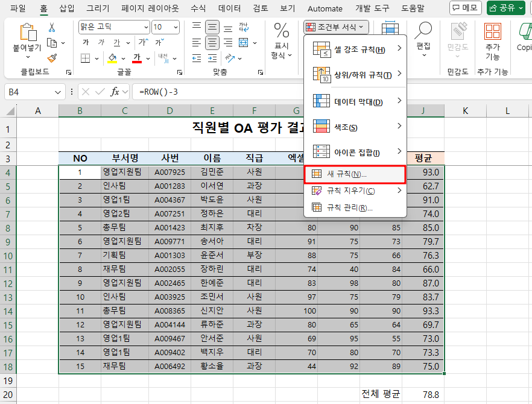Toggle bold formatting button

click(86, 42)
